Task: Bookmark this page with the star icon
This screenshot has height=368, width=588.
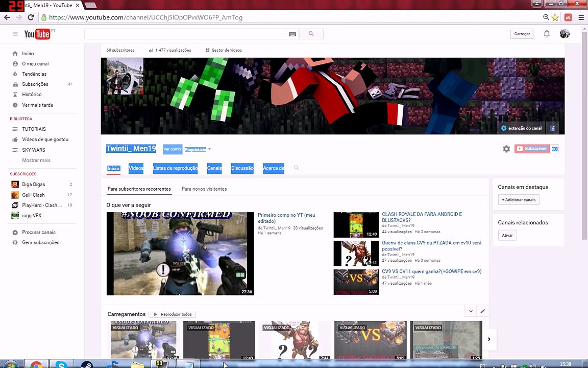Action: coord(555,17)
